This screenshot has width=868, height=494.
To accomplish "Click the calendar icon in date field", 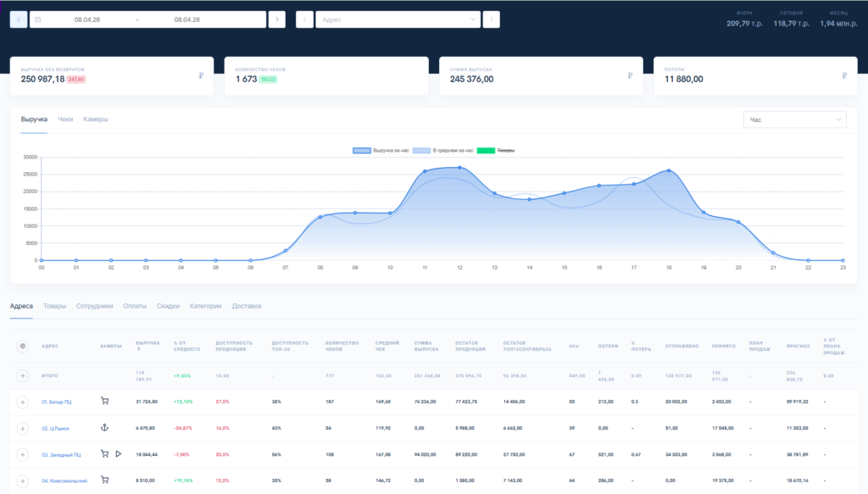I will (39, 19).
